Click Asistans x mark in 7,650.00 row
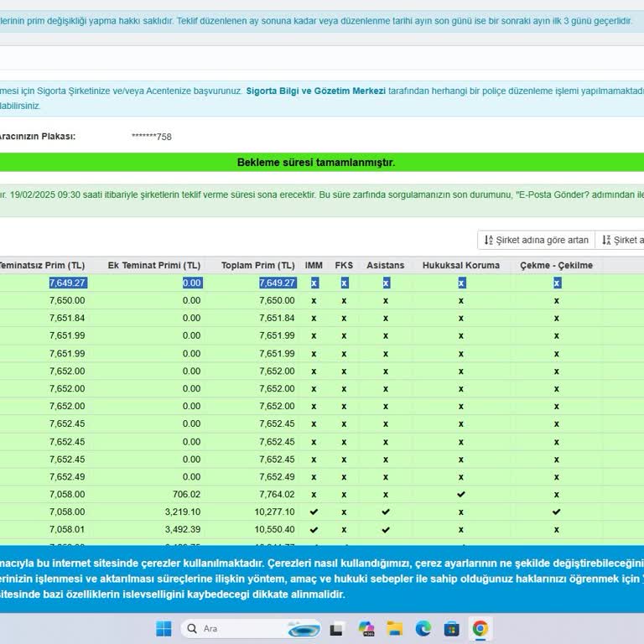The image size is (644, 644). tap(385, 301)
